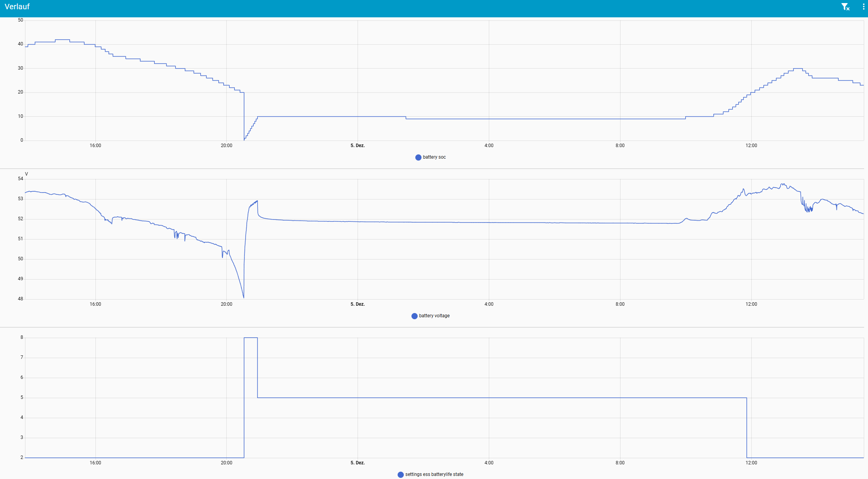Click the 4:00 label under voltage chart
This screenshot has height=479, width=868.
tap(489, 304)
